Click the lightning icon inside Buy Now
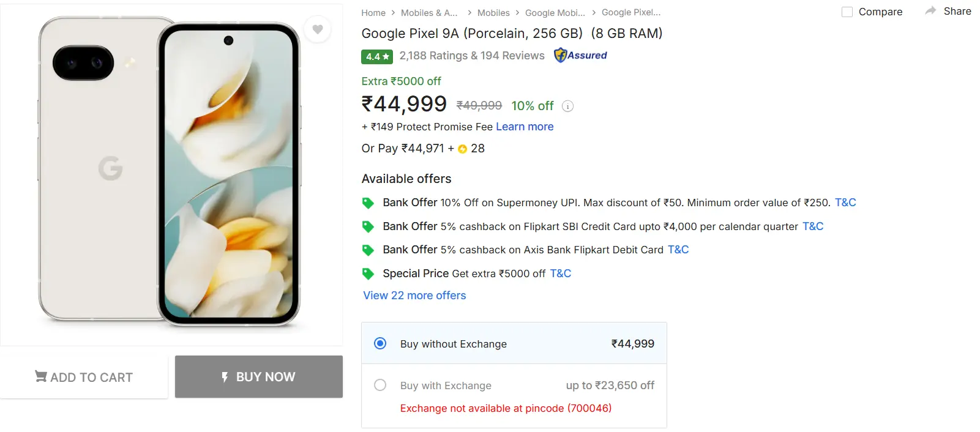This screenshot has height=432, width=980. click(226, 377)
